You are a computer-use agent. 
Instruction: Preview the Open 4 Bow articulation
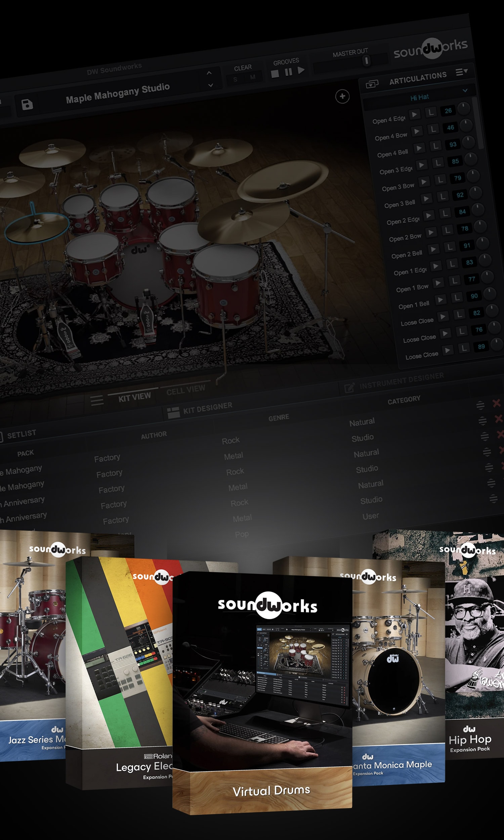pyautogui.click(x=417, y=131)
